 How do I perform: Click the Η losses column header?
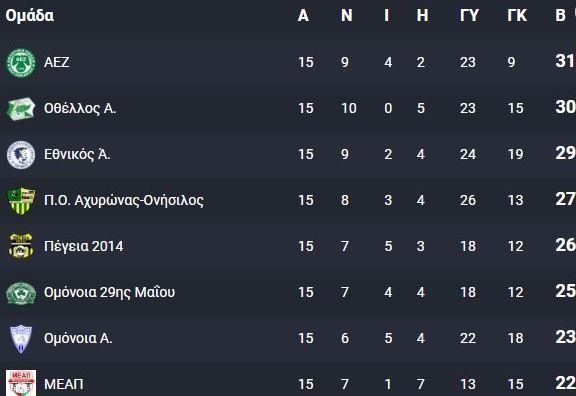coord(422,15)
